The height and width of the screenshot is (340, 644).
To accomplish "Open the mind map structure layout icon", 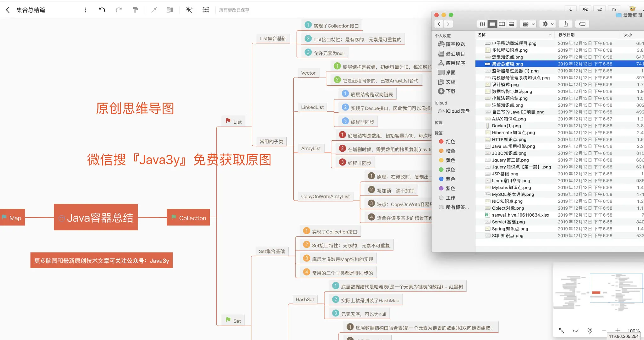I will coord(206,10).
